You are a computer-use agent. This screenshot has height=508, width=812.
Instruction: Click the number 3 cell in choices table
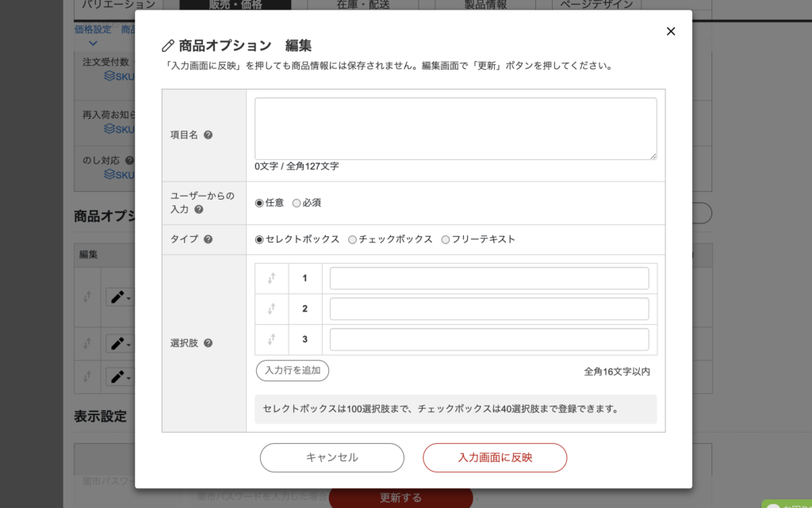click(305, 339)
